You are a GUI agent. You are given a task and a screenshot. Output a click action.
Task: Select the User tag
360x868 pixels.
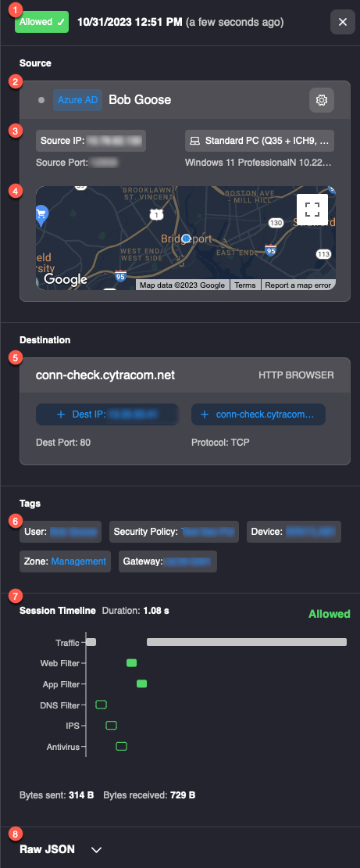point(61,532)
